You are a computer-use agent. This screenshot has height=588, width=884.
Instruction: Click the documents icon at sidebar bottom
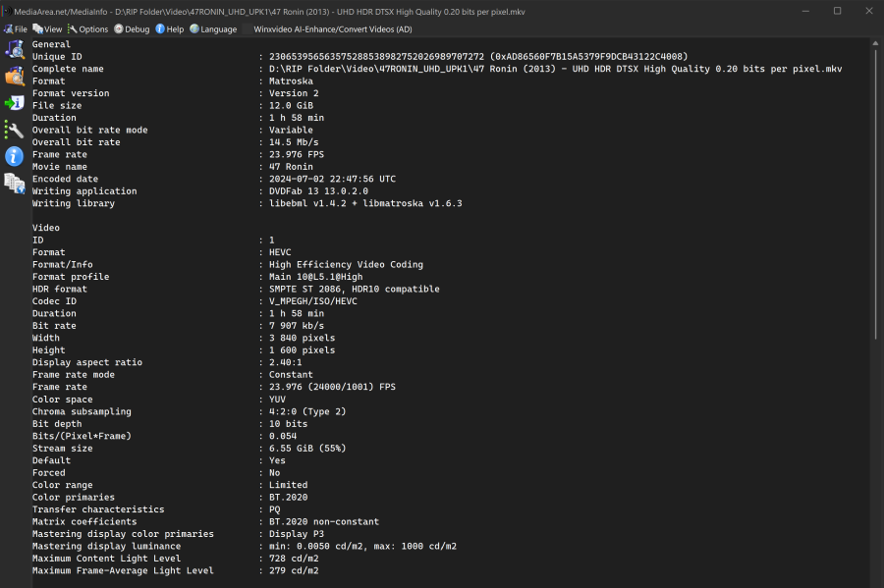(15, 183)
